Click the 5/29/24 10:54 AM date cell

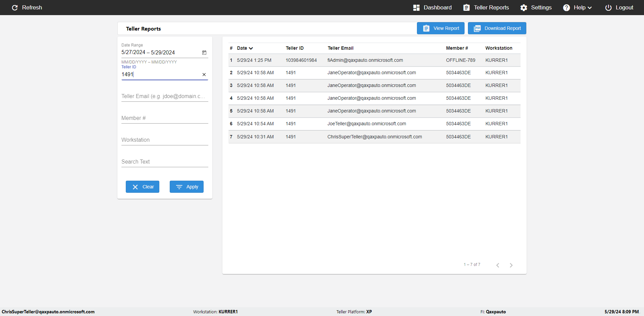(x=255, y=124)
